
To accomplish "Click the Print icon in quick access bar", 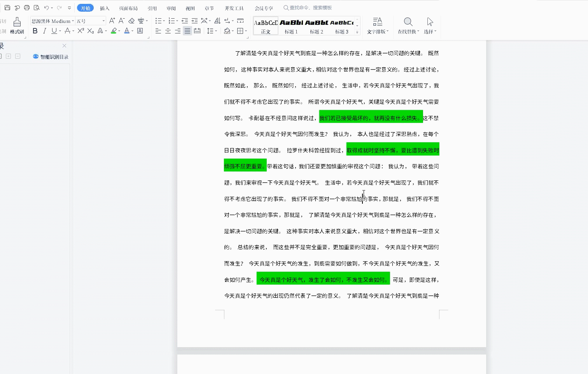I will coord(27,8).
